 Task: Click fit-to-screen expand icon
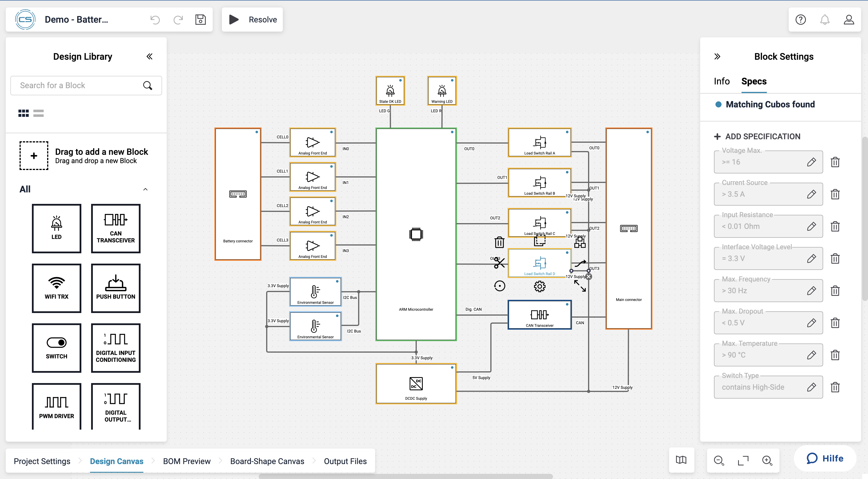coord(743,460)
